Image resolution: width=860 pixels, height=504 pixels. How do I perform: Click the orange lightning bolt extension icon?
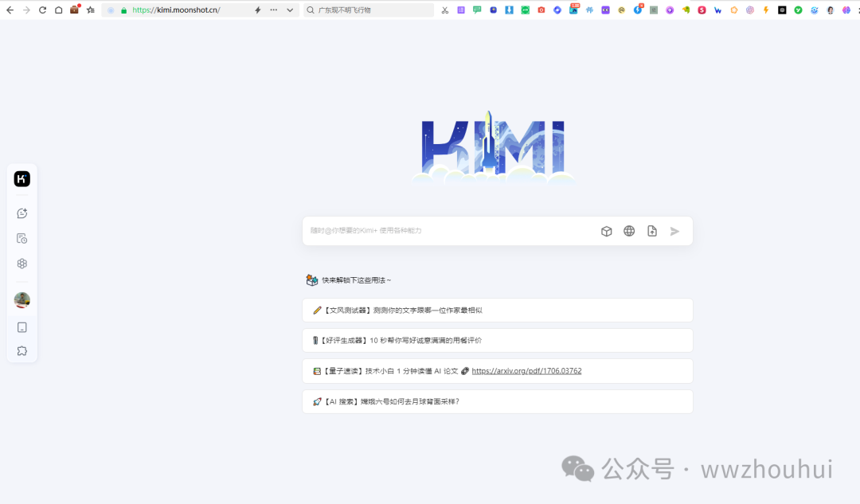point(766,10)
